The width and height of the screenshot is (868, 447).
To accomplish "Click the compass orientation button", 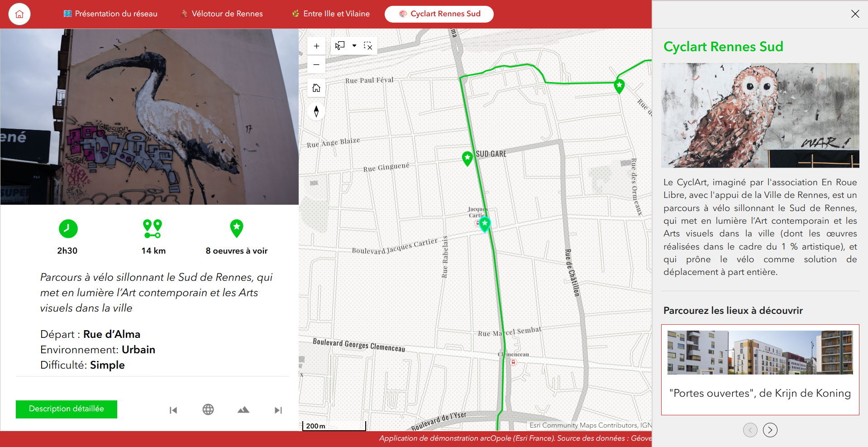I will click(x=316, y=111).
